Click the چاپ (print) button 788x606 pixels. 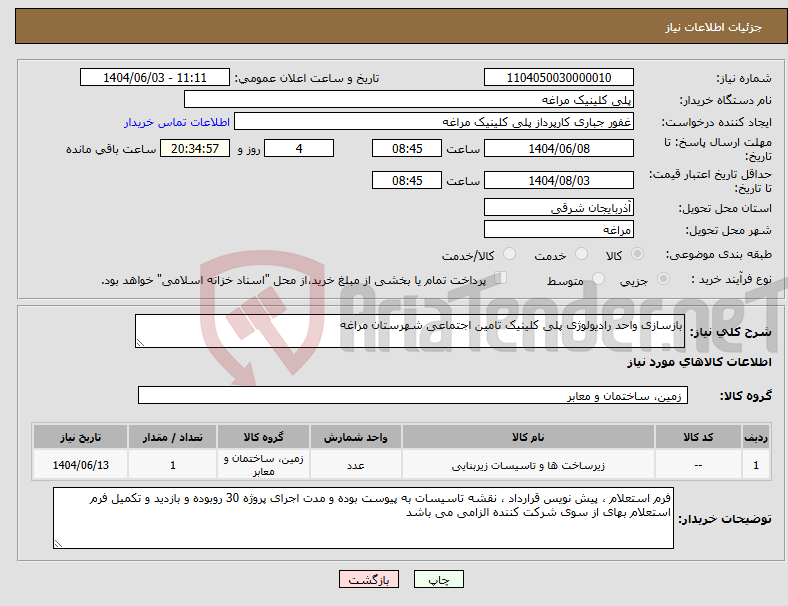pyautogui.click(x=438, y=579)
